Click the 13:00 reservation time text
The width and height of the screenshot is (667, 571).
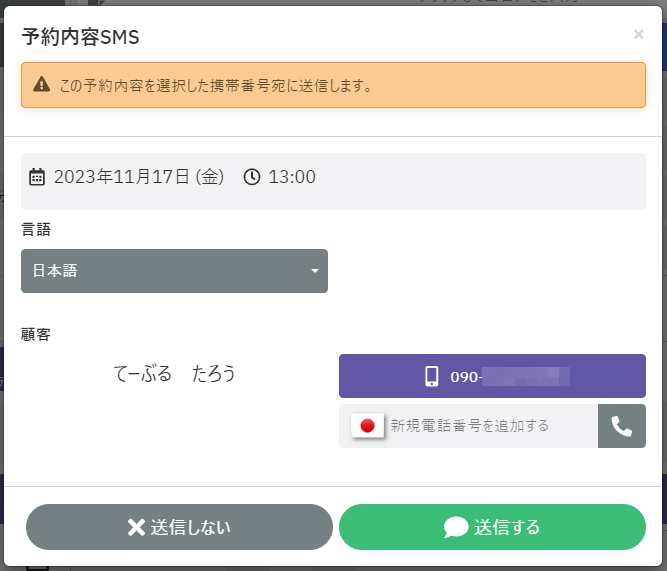pyautogui.click(x=292, y=177)
